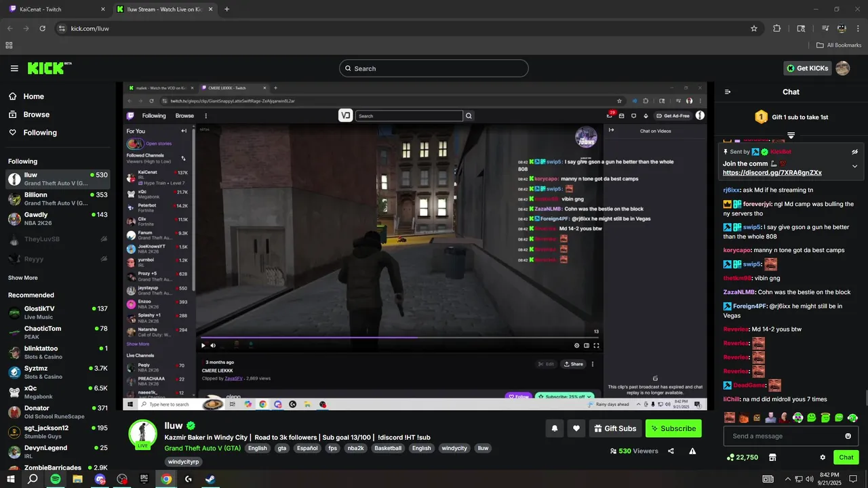Image resolution: width=868 pixels, height=488 pixels.
Task: Reload the kick.com page
Action: (42, 28)
